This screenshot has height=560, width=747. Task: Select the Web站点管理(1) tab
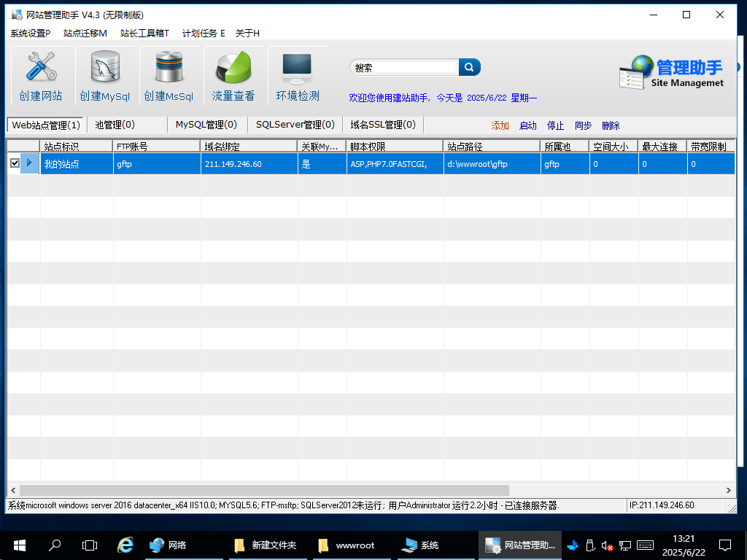(46, 125)
